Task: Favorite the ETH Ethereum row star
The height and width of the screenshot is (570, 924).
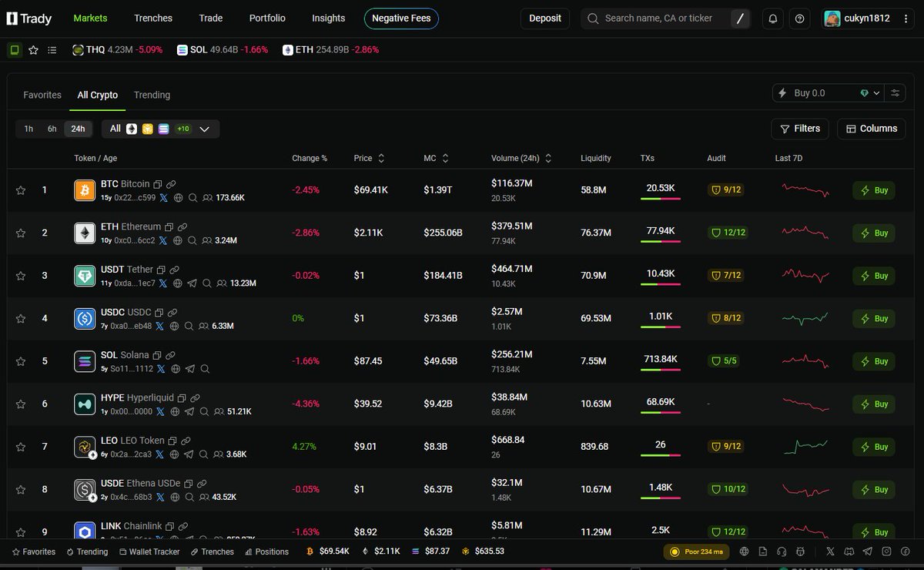Action: tap(21, 233)
